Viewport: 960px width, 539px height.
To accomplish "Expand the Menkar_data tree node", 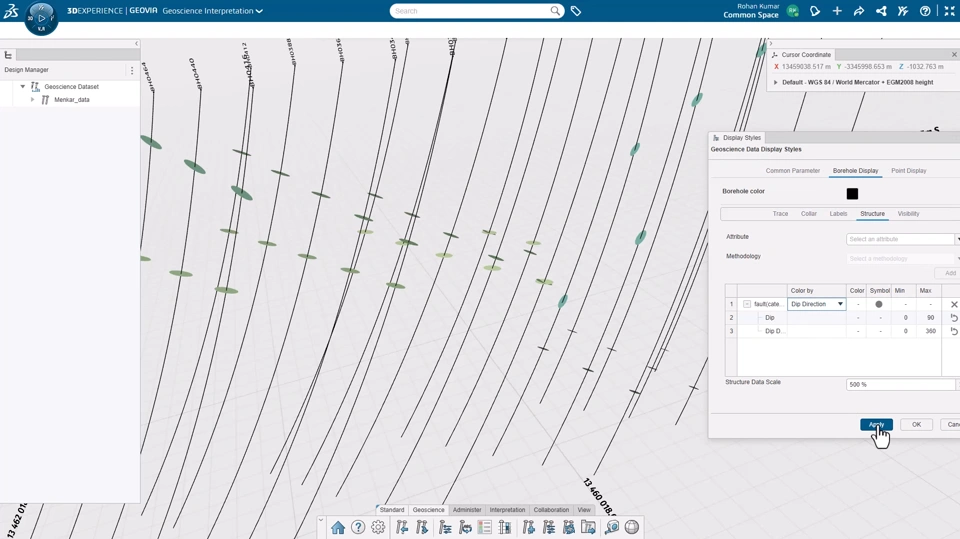I will (32, 99).
